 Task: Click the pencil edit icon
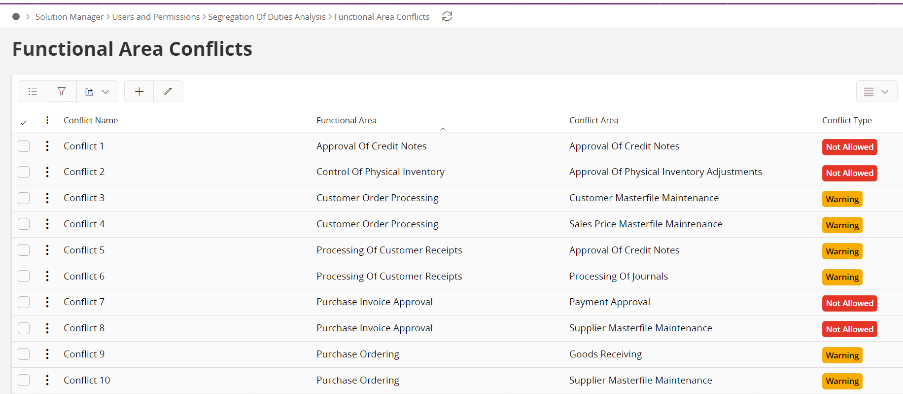pyautogui.click(x=168, y=92)
